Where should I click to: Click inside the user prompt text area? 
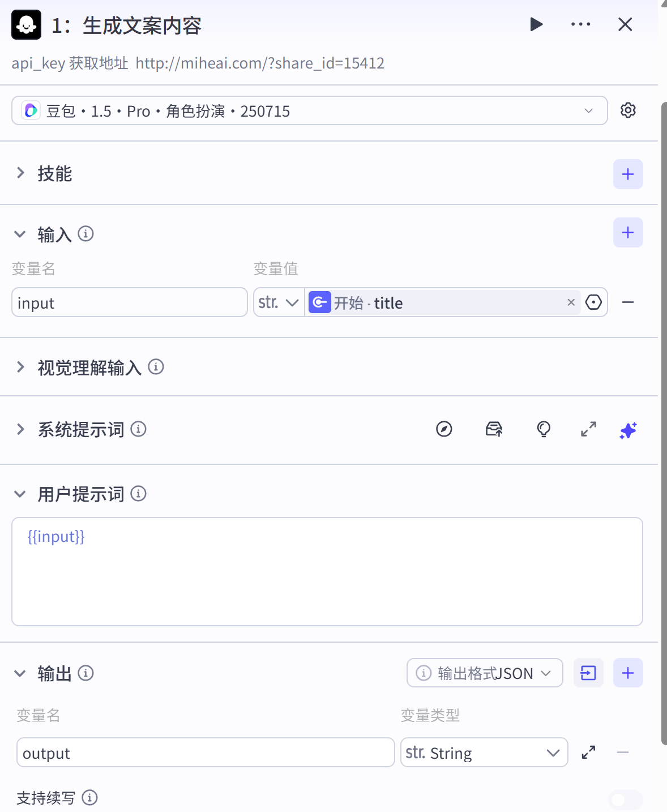click(x=327, y=571)
